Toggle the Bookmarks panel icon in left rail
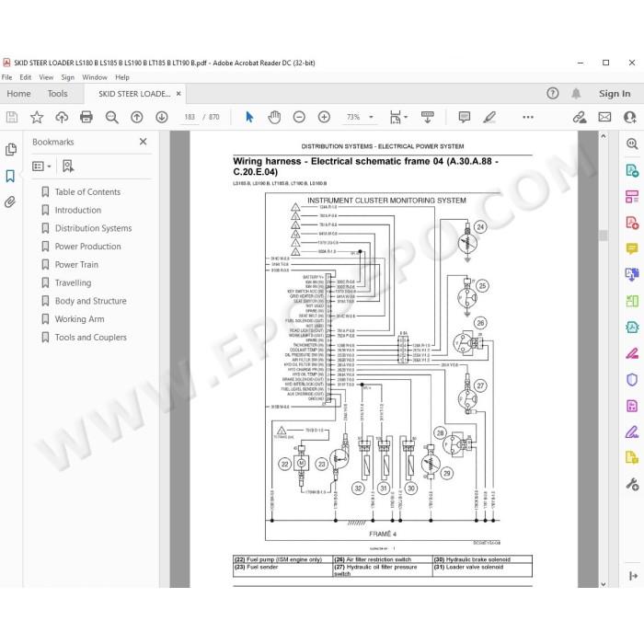644x644 pixels. click(x=10, y=177)
